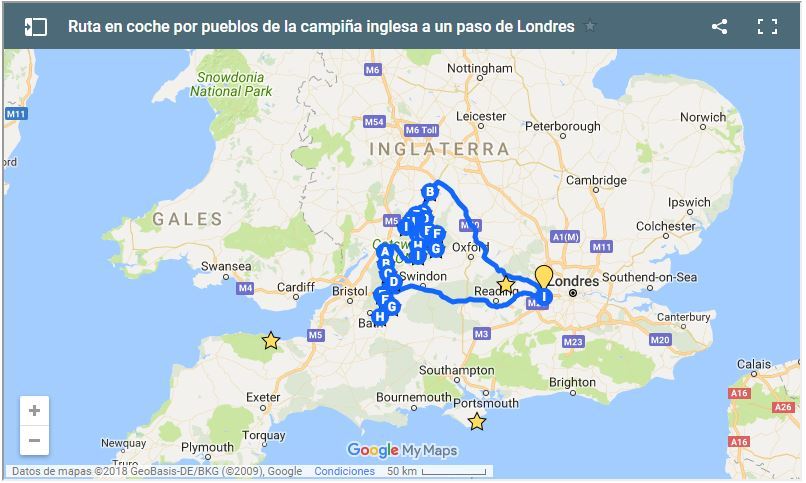View the map in fullscreen mode

[767, 27]
